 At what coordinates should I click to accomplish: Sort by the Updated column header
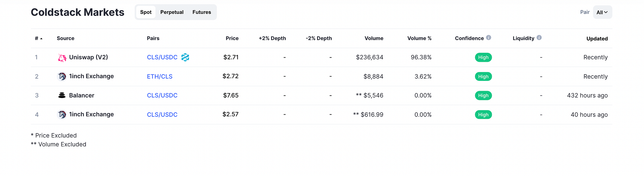pos(597,39)
